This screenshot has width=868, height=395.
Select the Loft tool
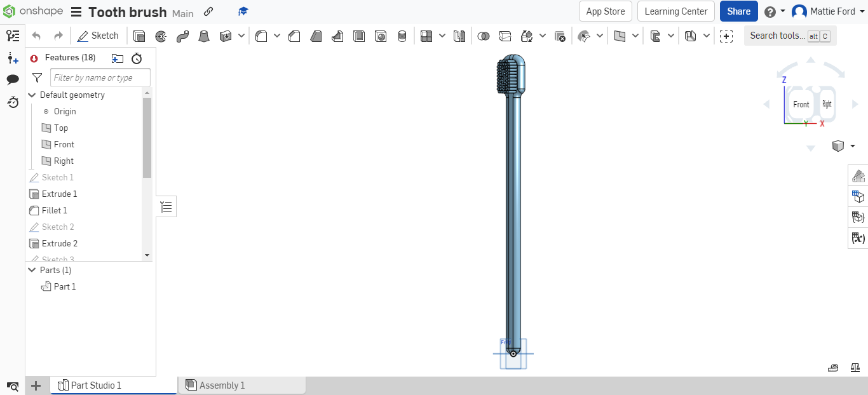204,36
